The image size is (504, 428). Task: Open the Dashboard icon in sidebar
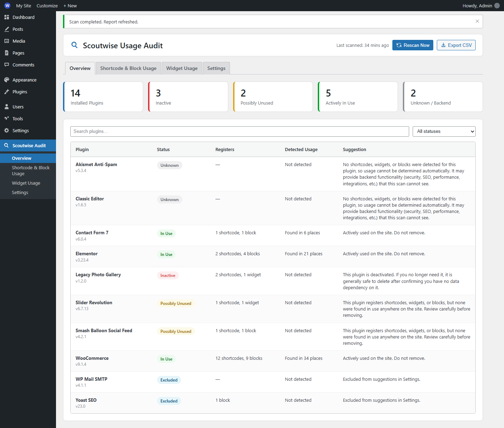[7, 17]
